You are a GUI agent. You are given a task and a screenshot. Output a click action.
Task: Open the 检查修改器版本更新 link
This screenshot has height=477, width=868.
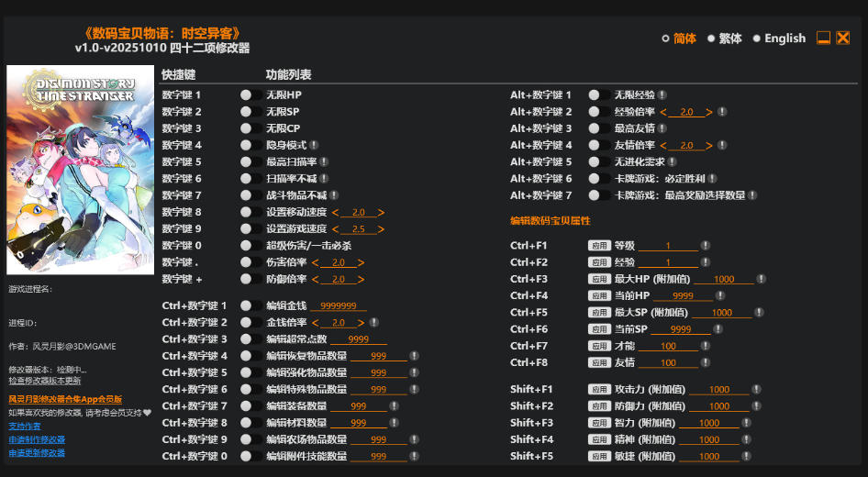[x=45, y=381]
